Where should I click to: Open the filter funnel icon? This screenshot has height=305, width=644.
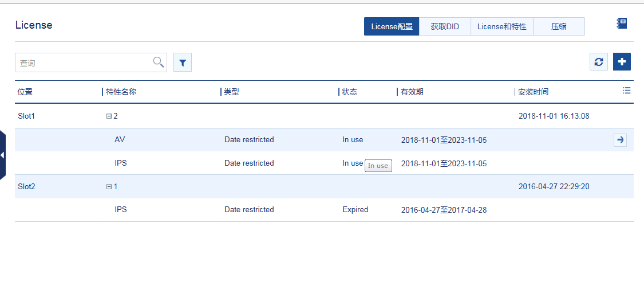coord(183,62)
